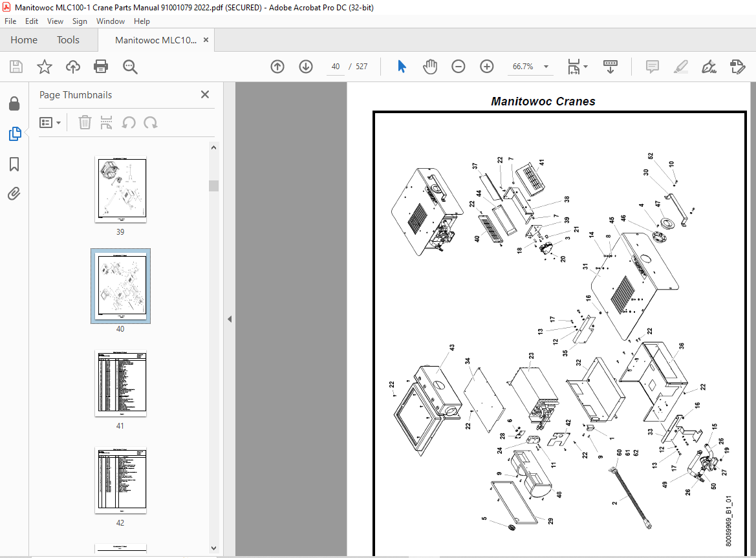Open the scrolling mode read tool

(x=610, y=67)
